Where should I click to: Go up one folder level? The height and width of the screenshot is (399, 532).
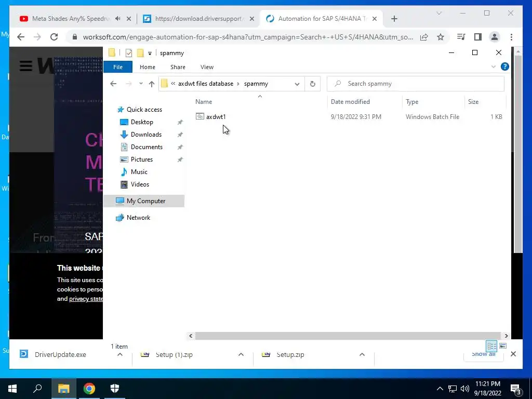152,84
